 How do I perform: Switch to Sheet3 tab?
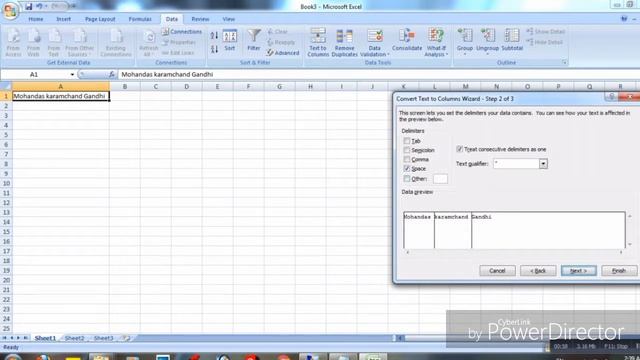point(103,338)
